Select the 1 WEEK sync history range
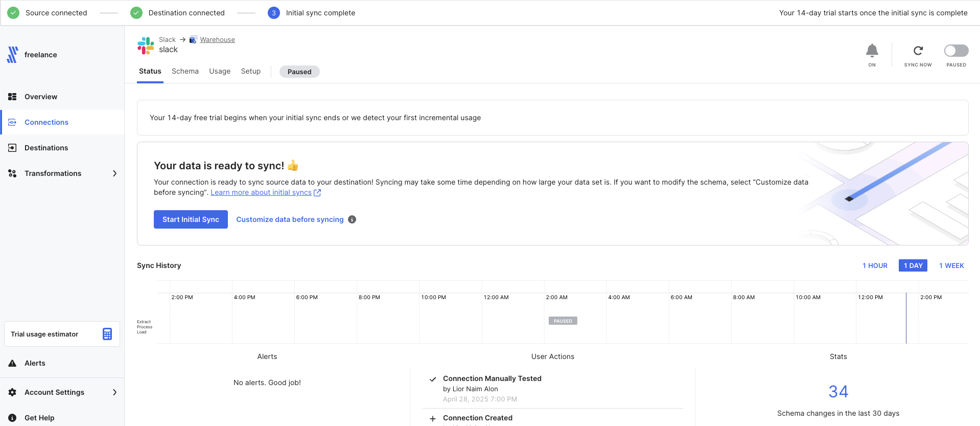The height and width of the screenshot is (426, 980). (951, 265)
